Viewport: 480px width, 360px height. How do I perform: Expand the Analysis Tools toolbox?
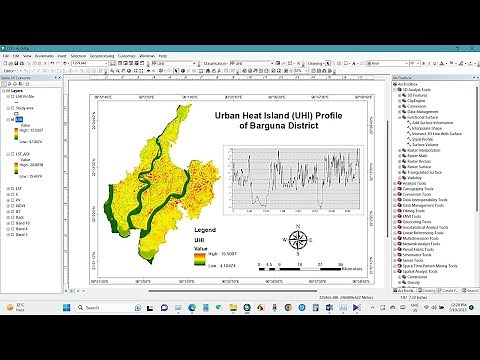(395, 184)
